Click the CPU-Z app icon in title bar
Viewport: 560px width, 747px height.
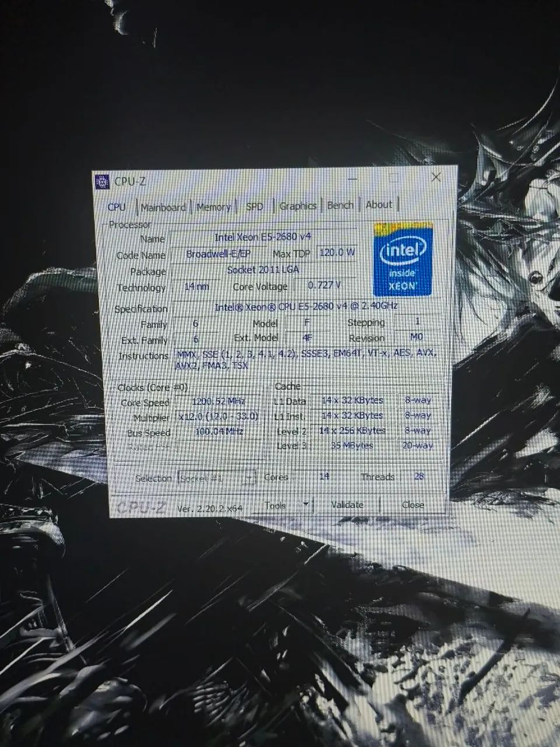pyautogui.click(x=102, y=181)
